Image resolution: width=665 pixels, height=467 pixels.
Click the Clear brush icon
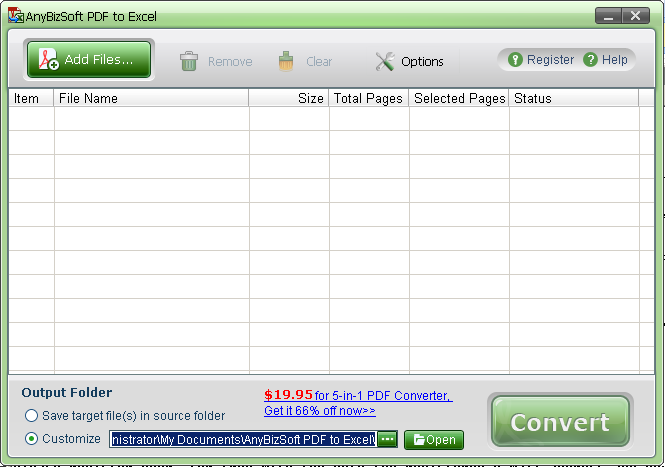point(286,61)
